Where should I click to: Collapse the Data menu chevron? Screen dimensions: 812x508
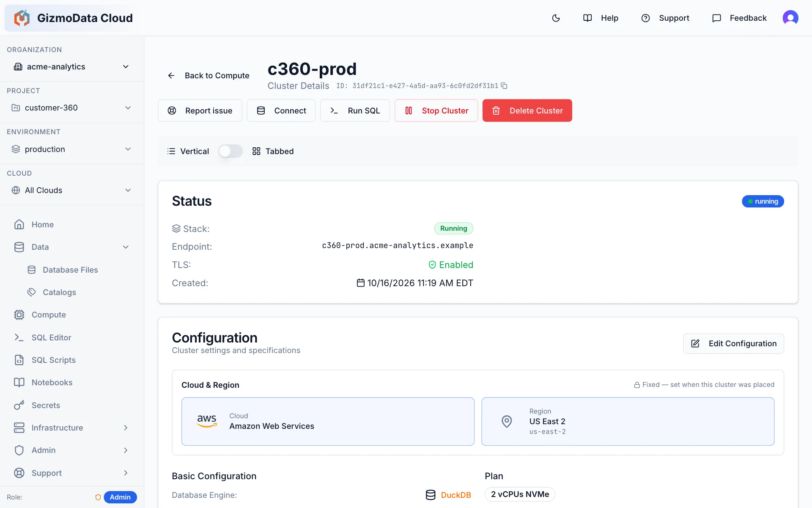pos(126,247)
